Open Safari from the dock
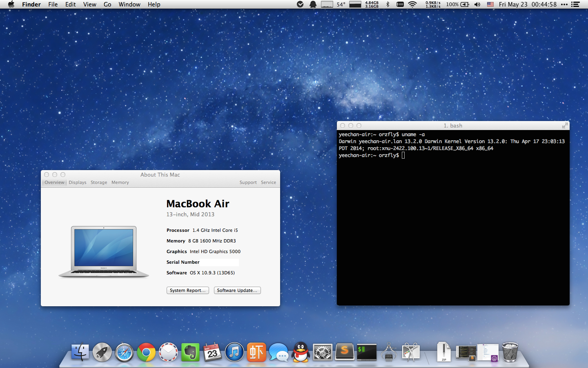Viewport: 588px width, 368px height. (124, 352)
